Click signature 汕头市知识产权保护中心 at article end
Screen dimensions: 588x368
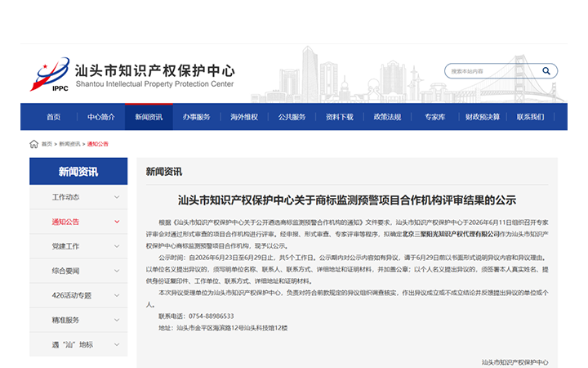coord(514,362)
